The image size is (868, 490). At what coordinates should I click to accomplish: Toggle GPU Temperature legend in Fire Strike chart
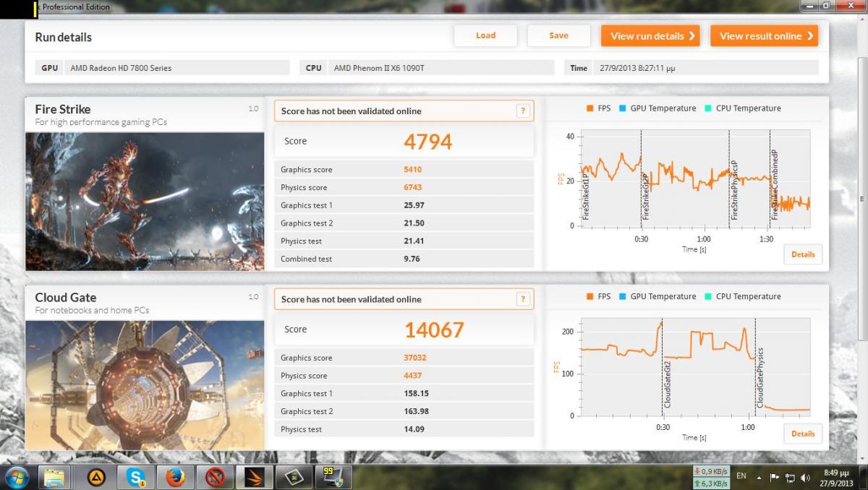pos(656,108)
